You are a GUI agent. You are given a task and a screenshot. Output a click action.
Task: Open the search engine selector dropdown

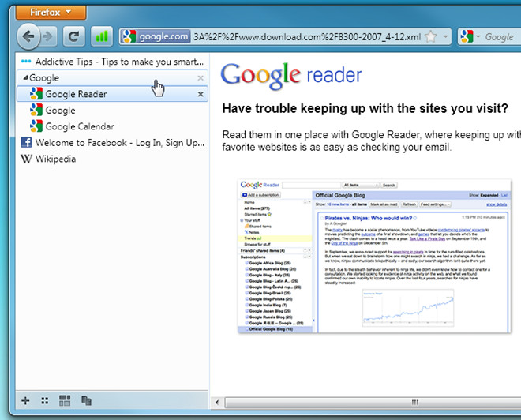tap(470, 36)
